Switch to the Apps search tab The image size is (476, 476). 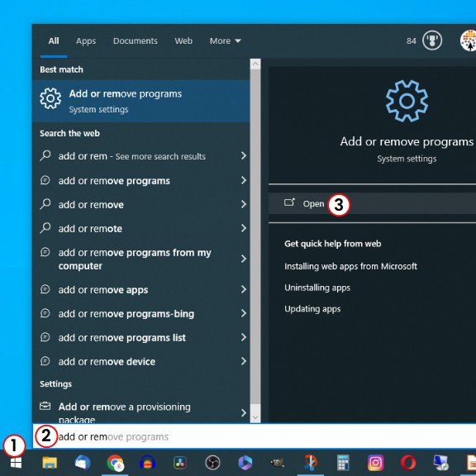pyautogui.click(x=86, y=40)
